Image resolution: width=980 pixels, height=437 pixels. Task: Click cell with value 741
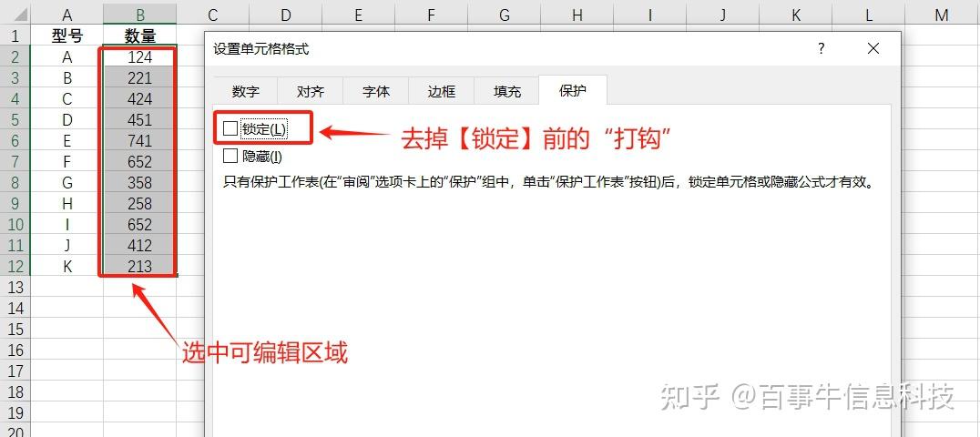[140, 141]
